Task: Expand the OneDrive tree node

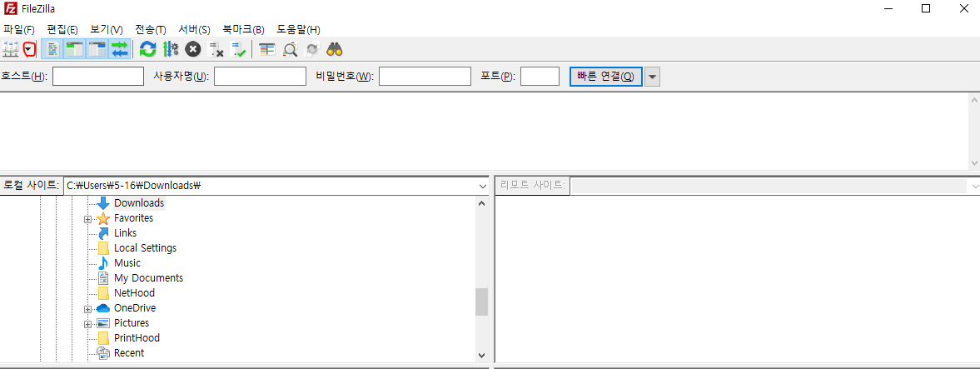Action: pyautogui.click(x=87, y=309)
